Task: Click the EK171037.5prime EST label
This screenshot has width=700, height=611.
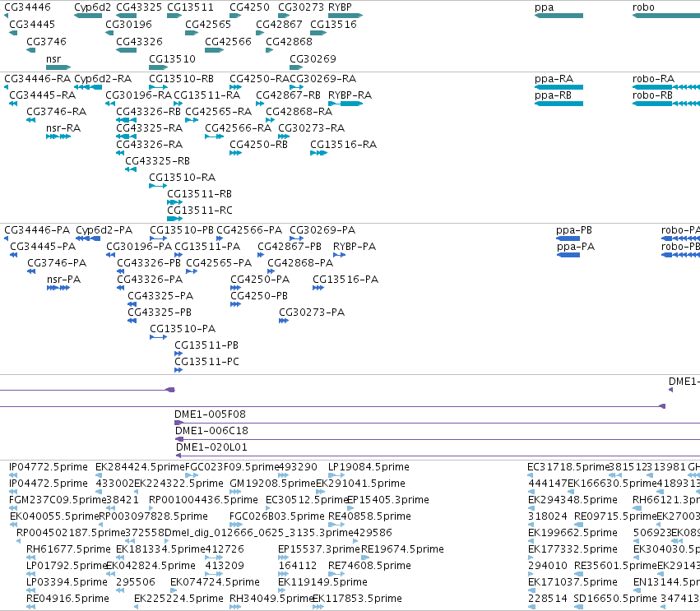Action: click(573, 582)
